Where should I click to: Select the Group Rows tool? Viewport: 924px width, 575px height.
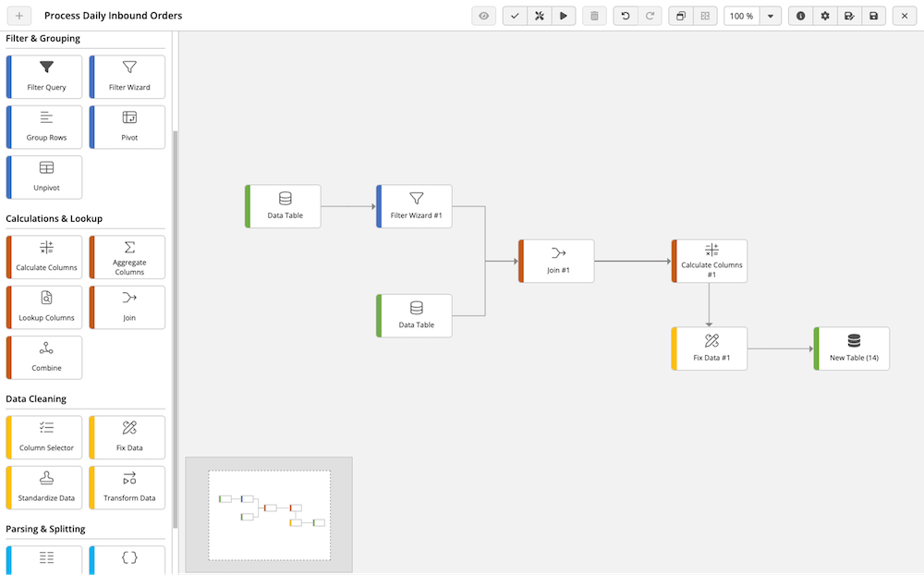coord(44,127)
